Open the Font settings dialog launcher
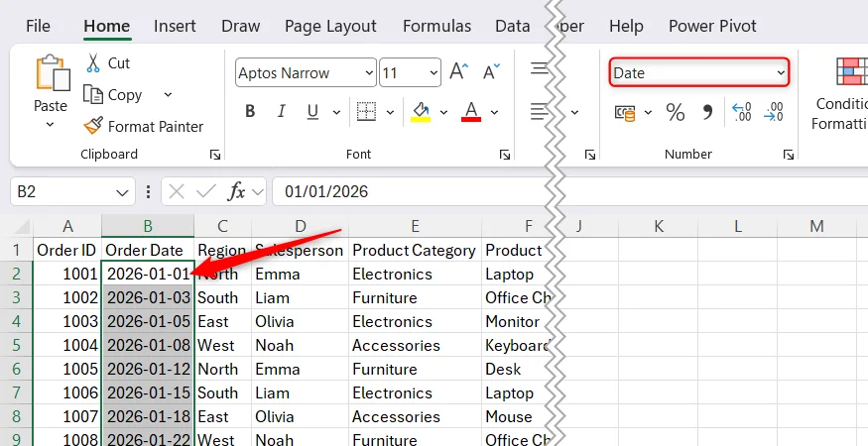Viewport: 868px width, 446px height. 504,155
